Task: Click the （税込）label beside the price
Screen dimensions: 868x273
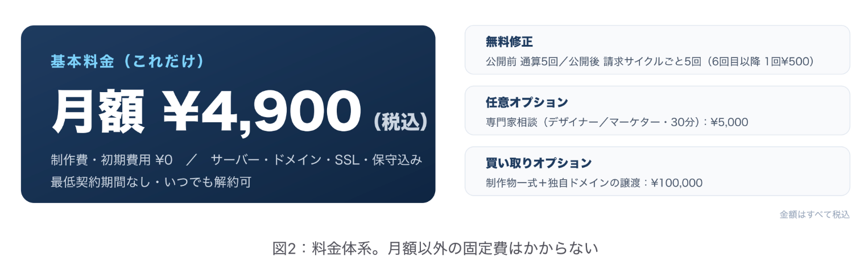Action: coord(400,121)
